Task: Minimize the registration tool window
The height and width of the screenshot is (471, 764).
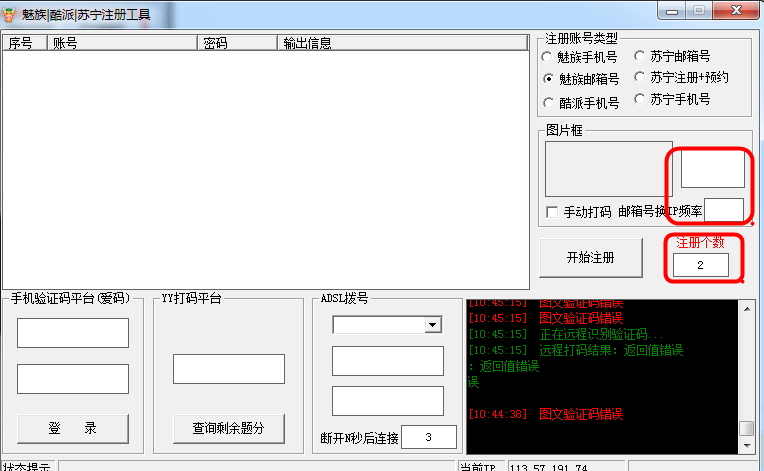Action: 672,11
